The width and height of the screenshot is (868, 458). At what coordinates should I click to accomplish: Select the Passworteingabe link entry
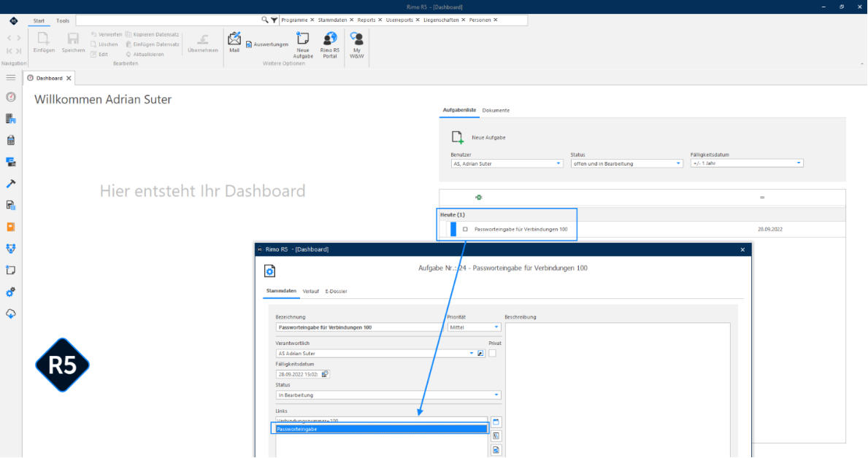click(381, 429)
